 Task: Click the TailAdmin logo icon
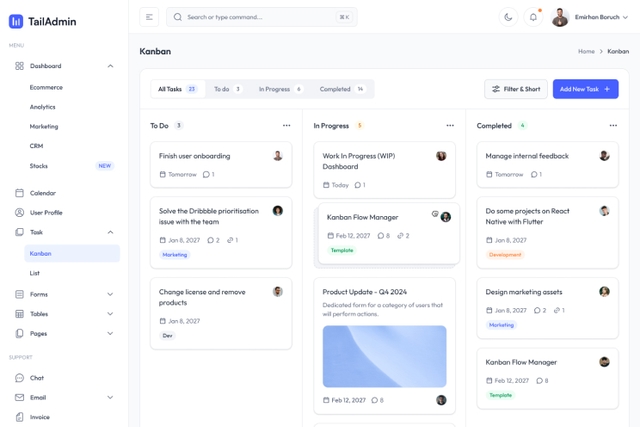pos(16,21)
